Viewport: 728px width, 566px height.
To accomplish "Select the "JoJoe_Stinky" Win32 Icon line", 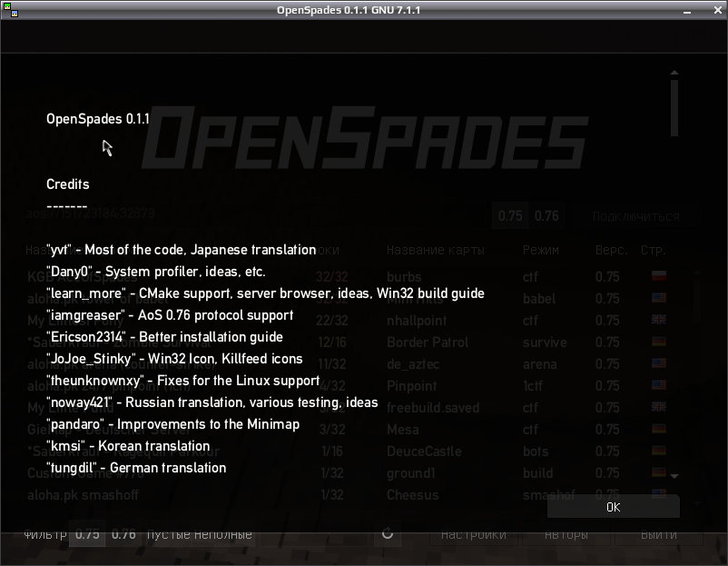I will tap(174, 359).
